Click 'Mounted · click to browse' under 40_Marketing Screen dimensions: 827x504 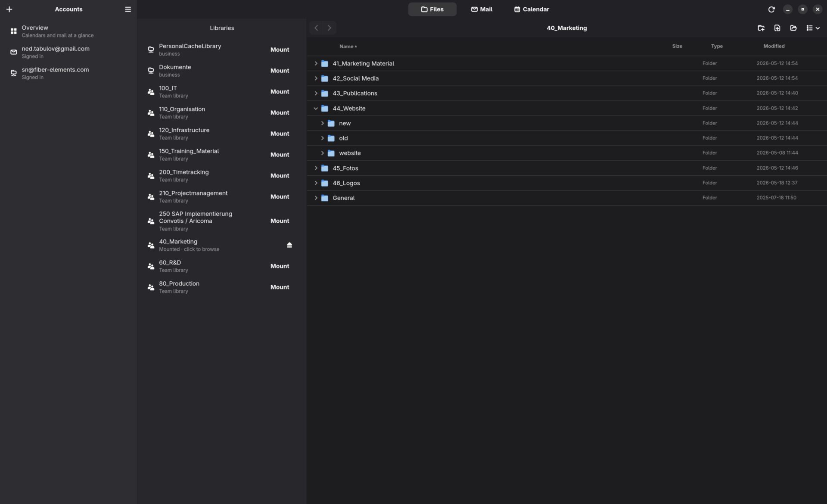189,249
